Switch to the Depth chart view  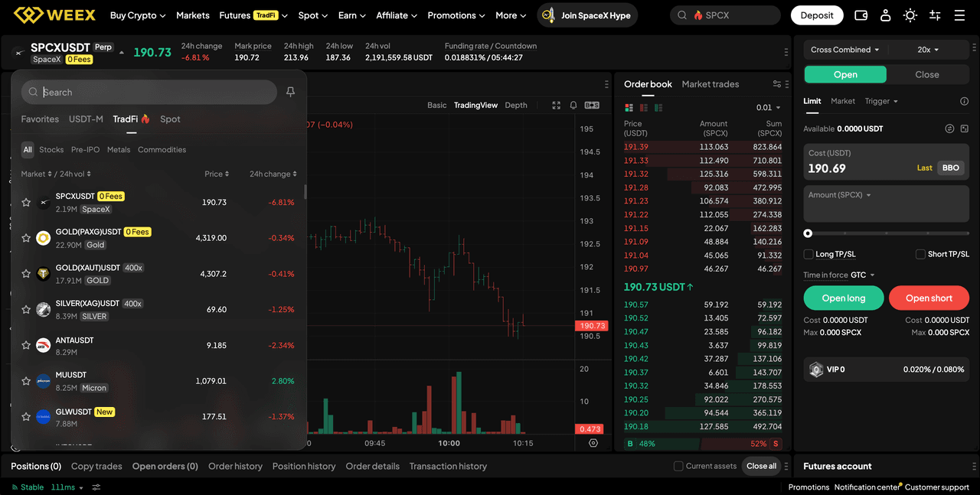[x=516, y=105]
